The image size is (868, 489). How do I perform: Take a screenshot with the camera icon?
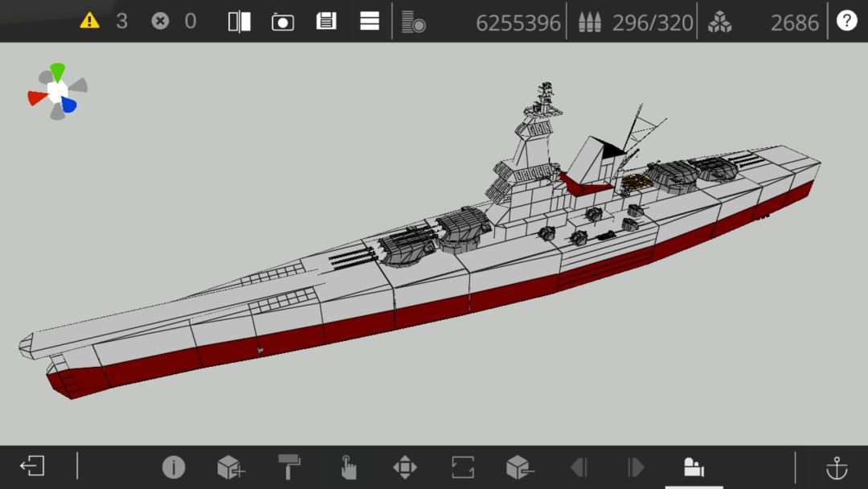pyautogui.click(x=282, y=23)
